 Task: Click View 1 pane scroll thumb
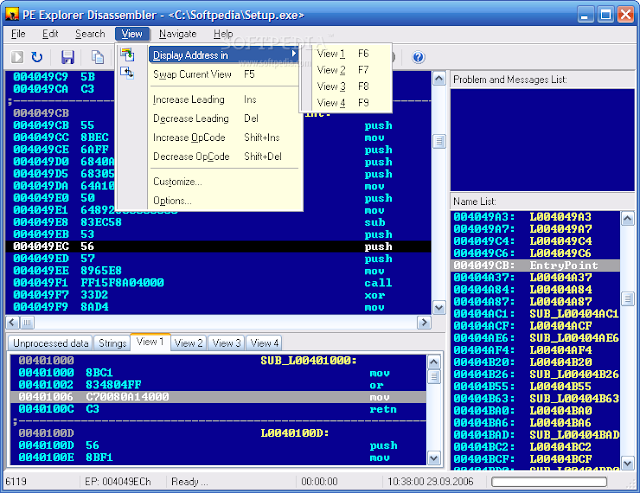point(433,376)
